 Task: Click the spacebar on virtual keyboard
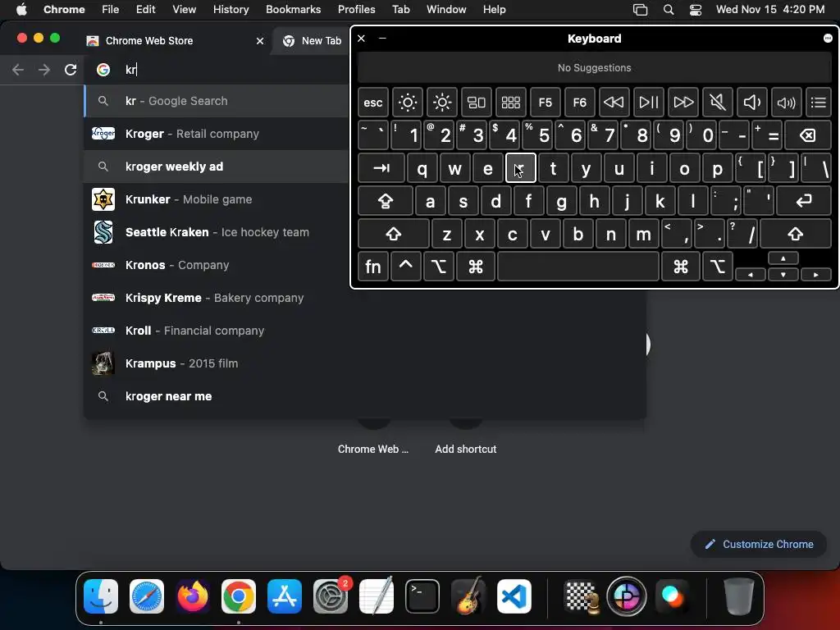click(578, 267)
